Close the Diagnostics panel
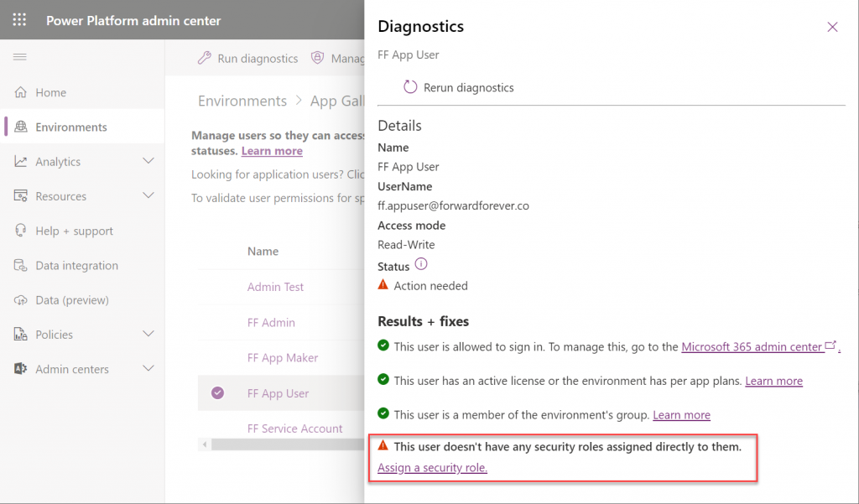The width and height of the screenshot is (859, 504). click(x=832, y=27)
